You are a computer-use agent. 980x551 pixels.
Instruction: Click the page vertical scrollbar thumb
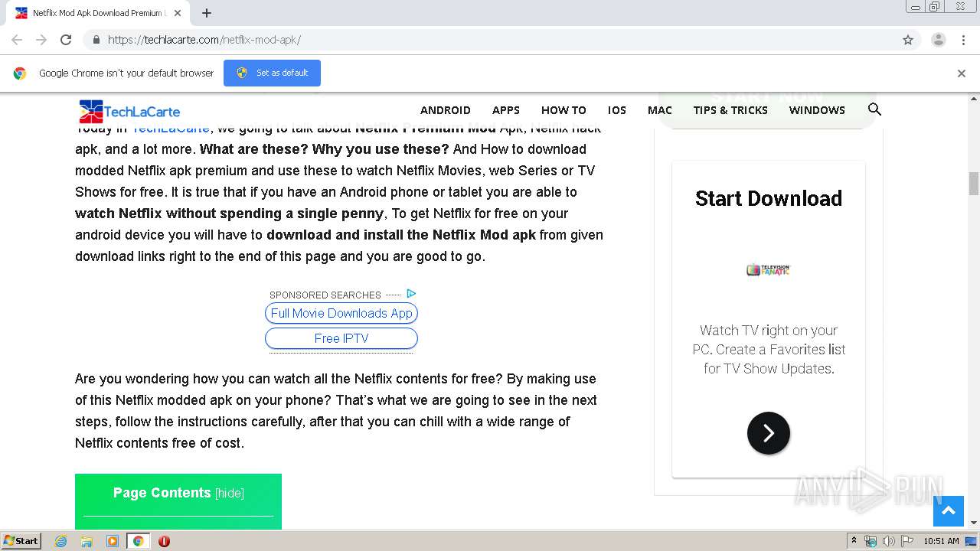[974, 184]
